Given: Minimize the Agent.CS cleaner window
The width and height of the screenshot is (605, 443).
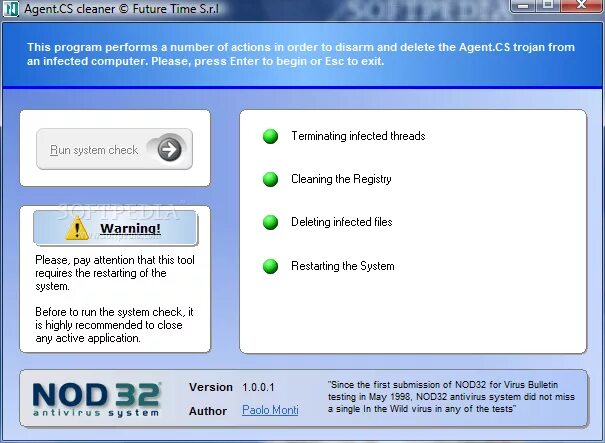Looking at the screenshot, I should click(x=524, y=5).
